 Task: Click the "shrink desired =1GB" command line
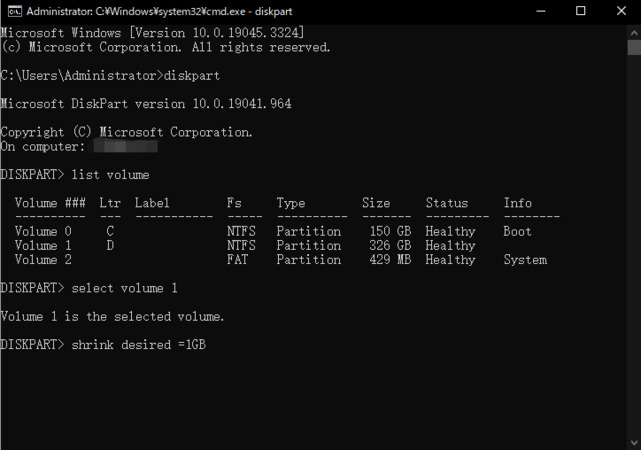click(x=139, y=345)
